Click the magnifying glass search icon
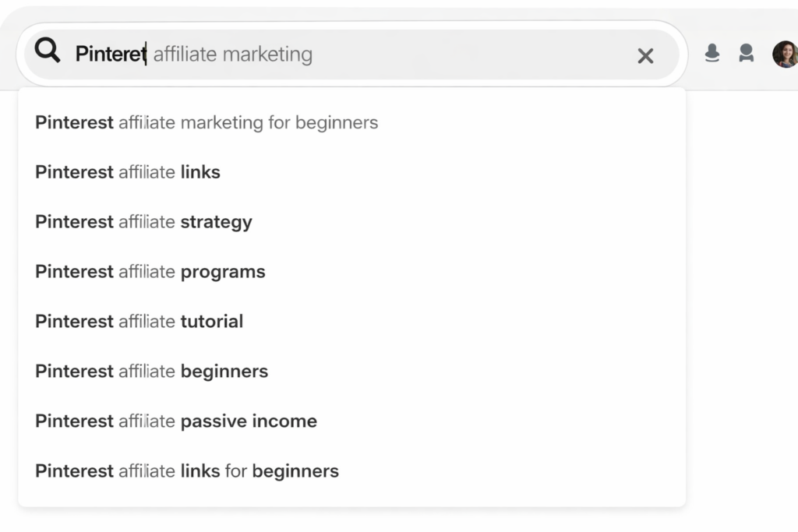Image resolution: width=798 pixels, height=532 pixels. (48, 52)
